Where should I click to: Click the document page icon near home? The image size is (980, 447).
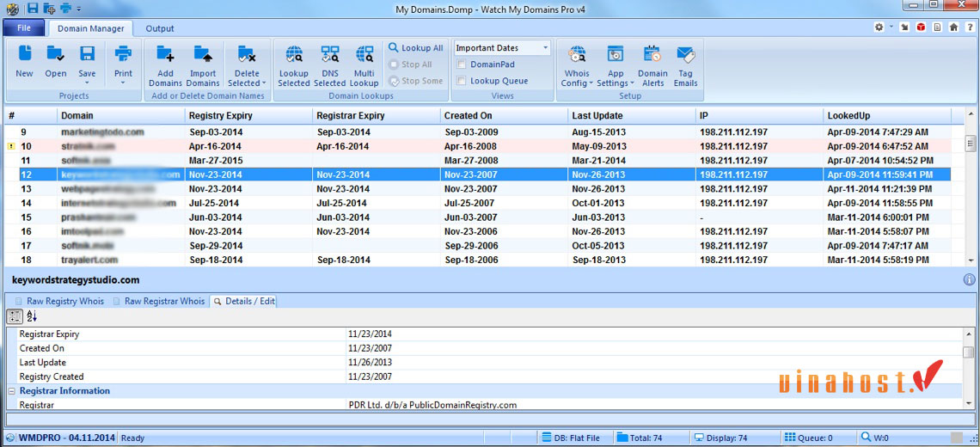point(937,28)
